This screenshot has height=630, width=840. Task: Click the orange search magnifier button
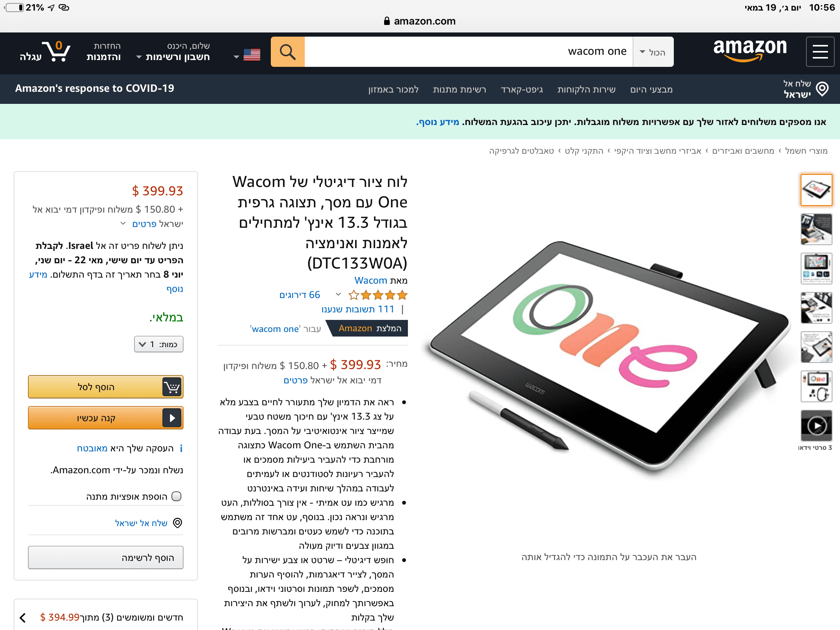(287, 52)
